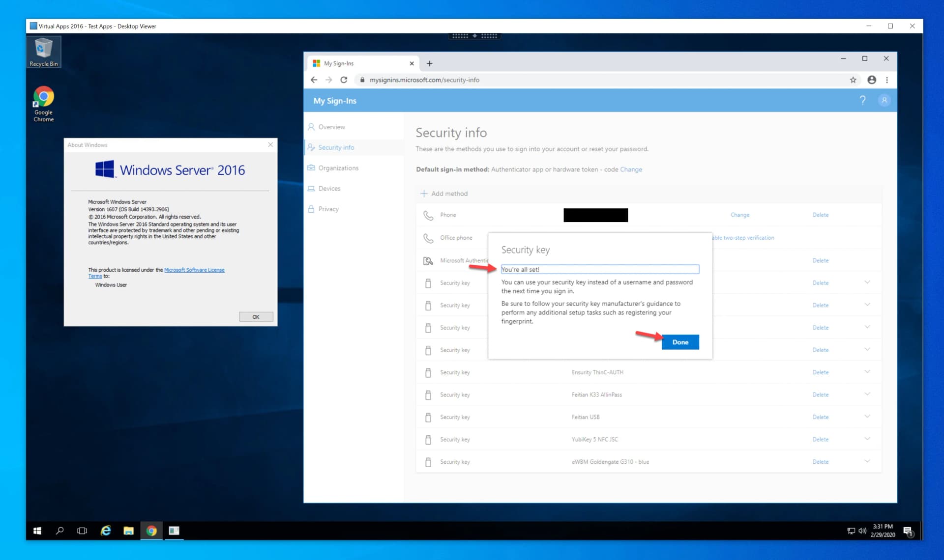This screenshot has width=944, height=560.
Task: Click Change on the Phone row
Action: 739,215
